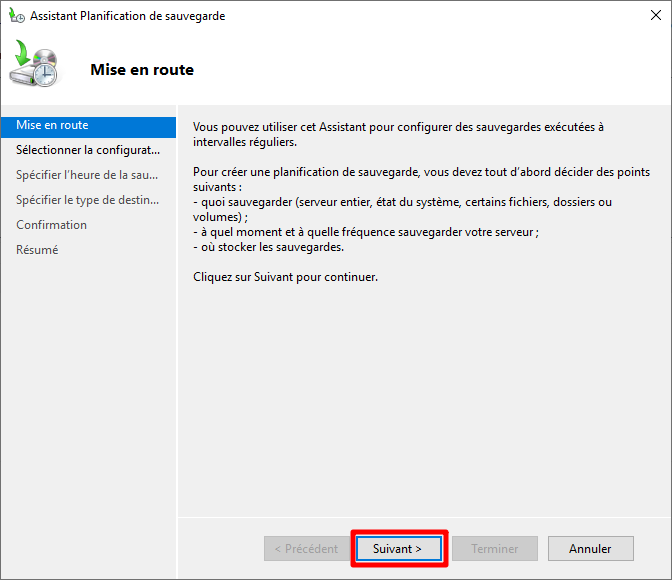The width and height of the screenshot is (672, 580).
Task: Select the highlighted "Mise en route" sidebar step
Action: coord(52,125)
